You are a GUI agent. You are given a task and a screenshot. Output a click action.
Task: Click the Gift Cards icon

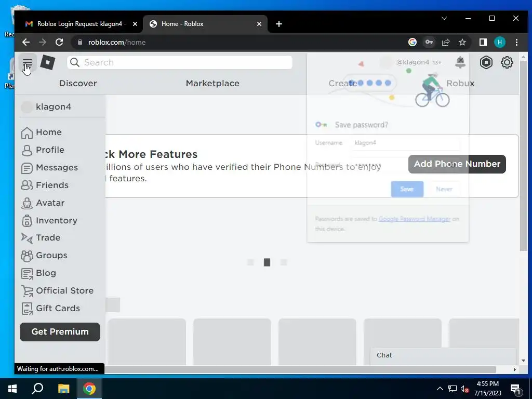click(27, 309)
